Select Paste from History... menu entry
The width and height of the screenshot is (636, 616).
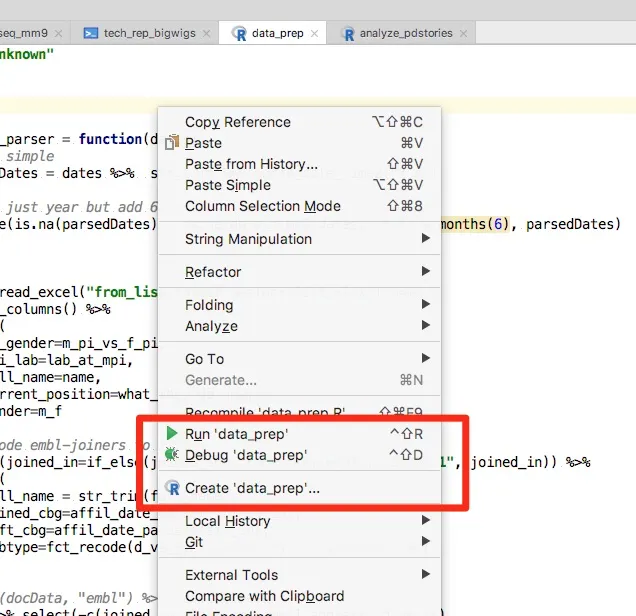[x=299, y=164]
